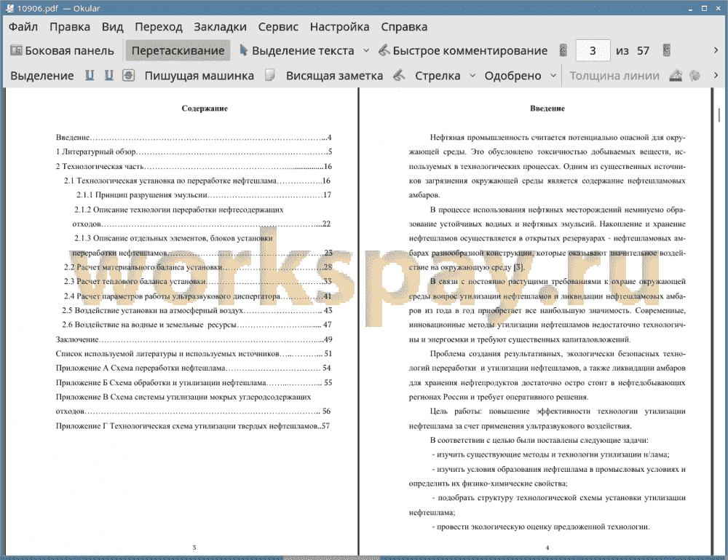Open the Справка menu
Viewport: 728px width, 560px height.
pyautogui.click(x=404, y=27)
